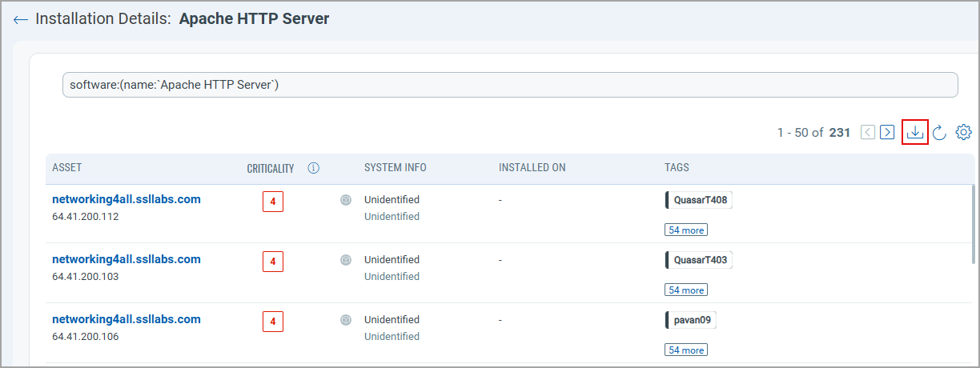This screenshot has width=980, height=368.
Task: Click criticality score 4 for 64.41.200.103
Action: 273,262
